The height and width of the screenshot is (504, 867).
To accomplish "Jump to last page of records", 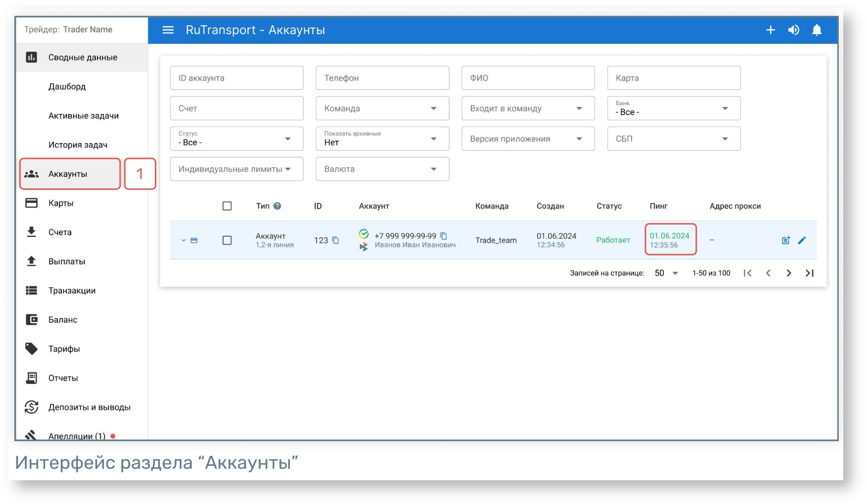I will (809, 273).
